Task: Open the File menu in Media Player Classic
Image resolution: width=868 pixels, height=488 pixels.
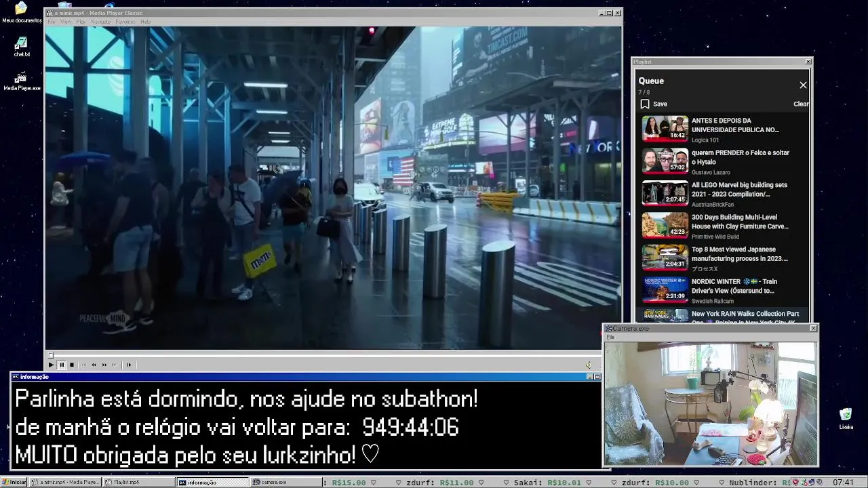Action: point(52,22)
